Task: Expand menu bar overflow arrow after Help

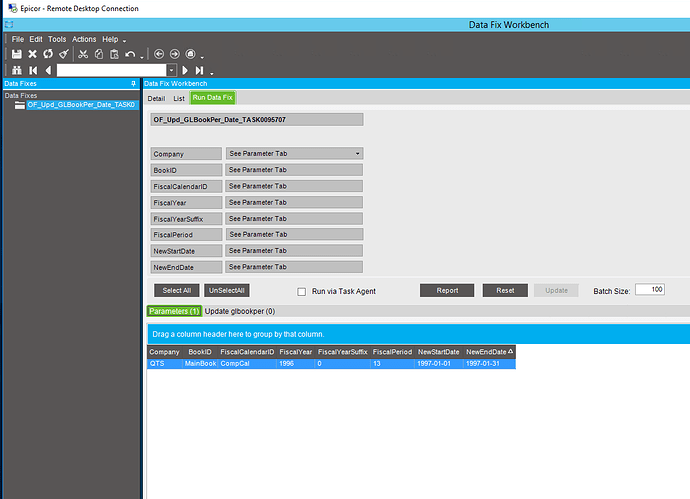Action: (x=125, y=40)
